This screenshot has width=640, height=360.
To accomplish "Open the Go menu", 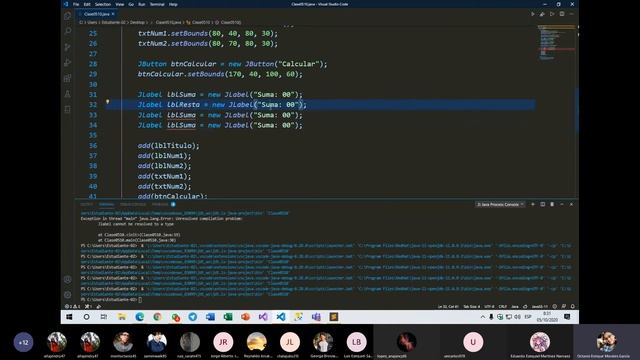I will click(131, 4).
